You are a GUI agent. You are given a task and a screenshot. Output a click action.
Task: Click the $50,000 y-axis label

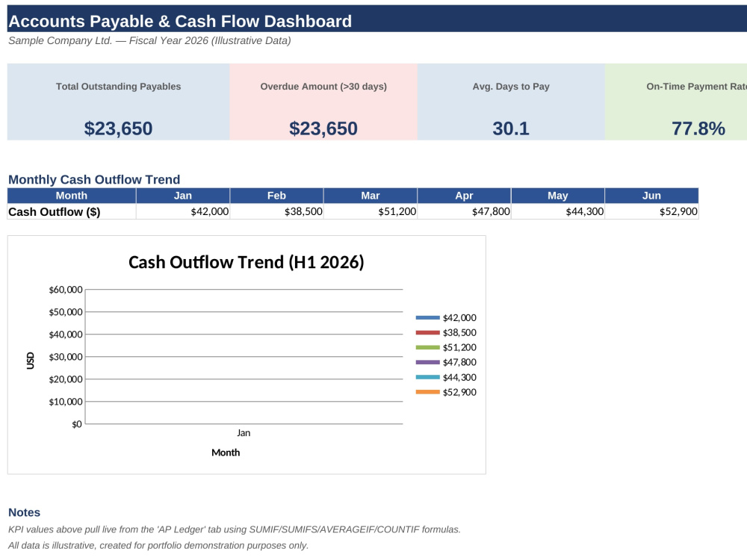tap(66, 312)
